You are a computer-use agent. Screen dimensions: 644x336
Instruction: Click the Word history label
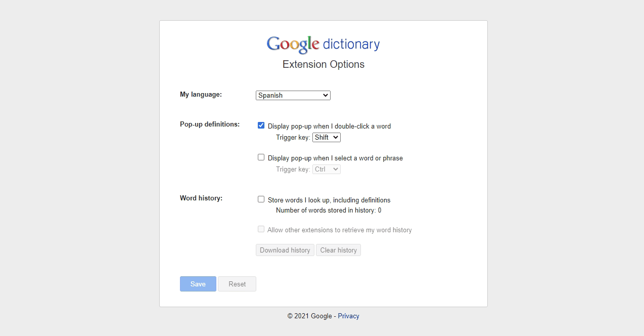pyautogui.click(x=201, y=198)
